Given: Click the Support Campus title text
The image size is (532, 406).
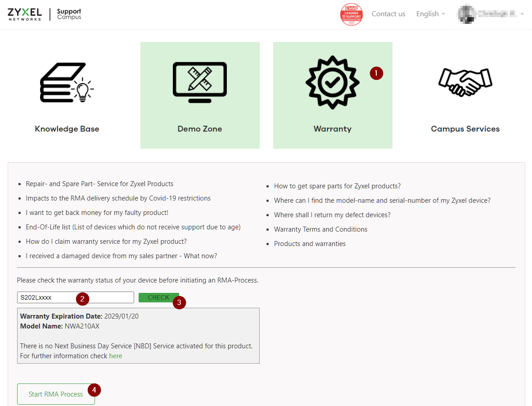Looking at the screenshot, I should 69,14.
